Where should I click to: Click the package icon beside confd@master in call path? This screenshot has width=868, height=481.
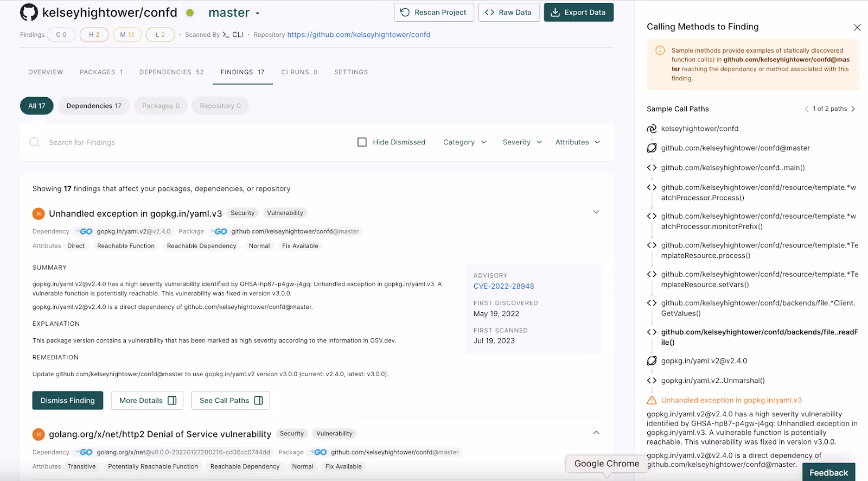click(x=652, y=148)
